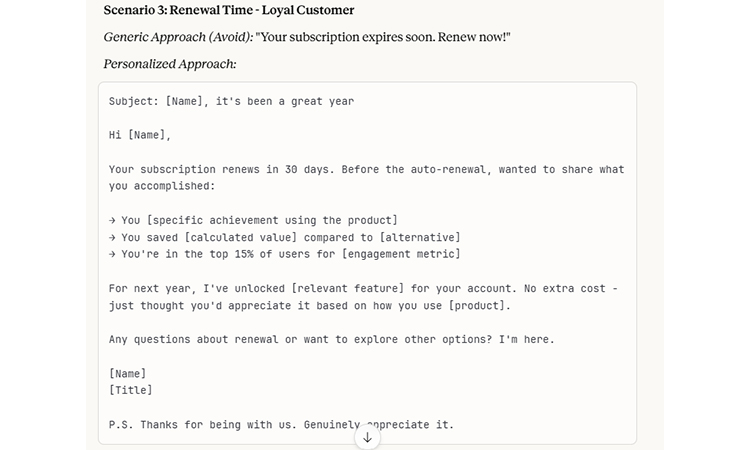Click the email Subject line in the code block
750x450 pixels.
[231, 101]
